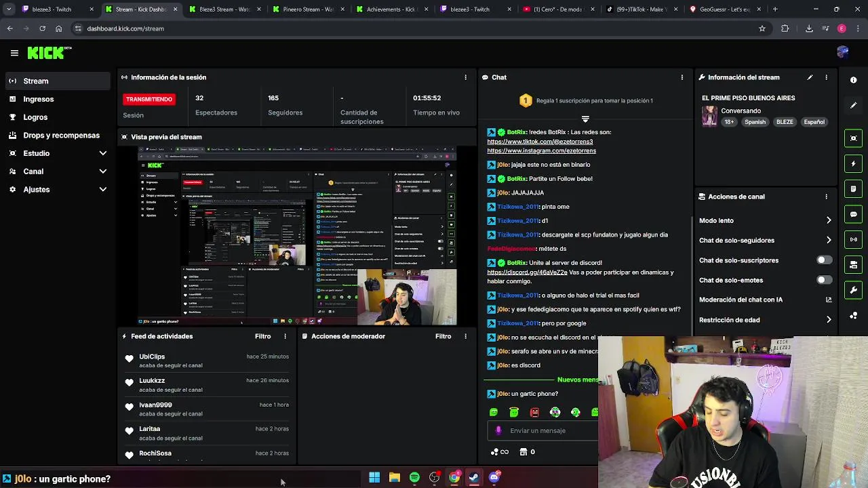Viewport: 868px width, 488px height.
Task: Open the Windows Start menu
Action: pyautogui.click(x=374, y=477)
